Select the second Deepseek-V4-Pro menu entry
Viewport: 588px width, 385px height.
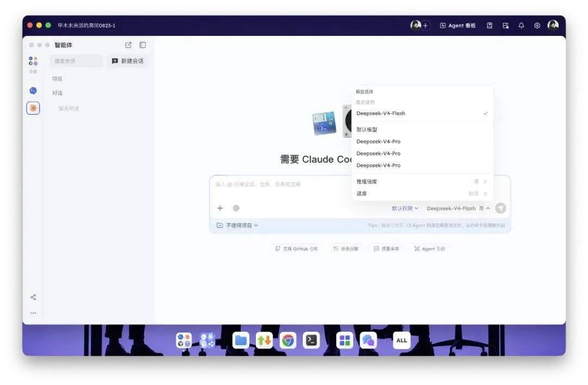(x=422, y=154)
